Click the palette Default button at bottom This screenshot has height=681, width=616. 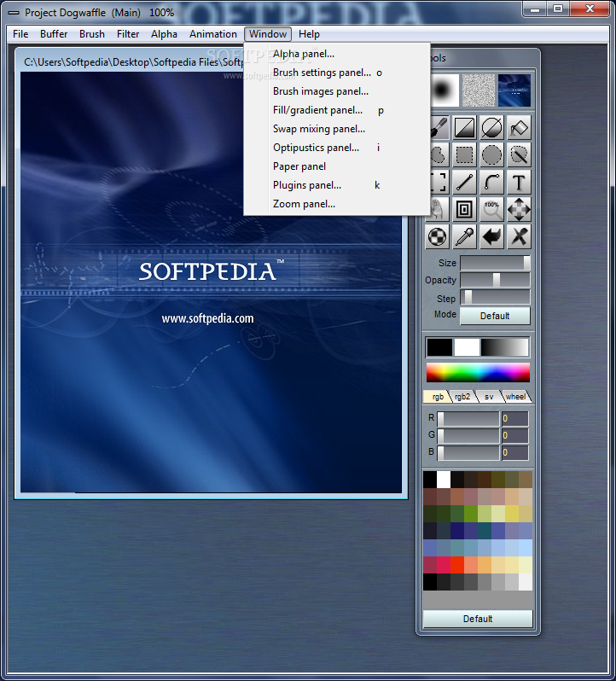coord(478,619)
